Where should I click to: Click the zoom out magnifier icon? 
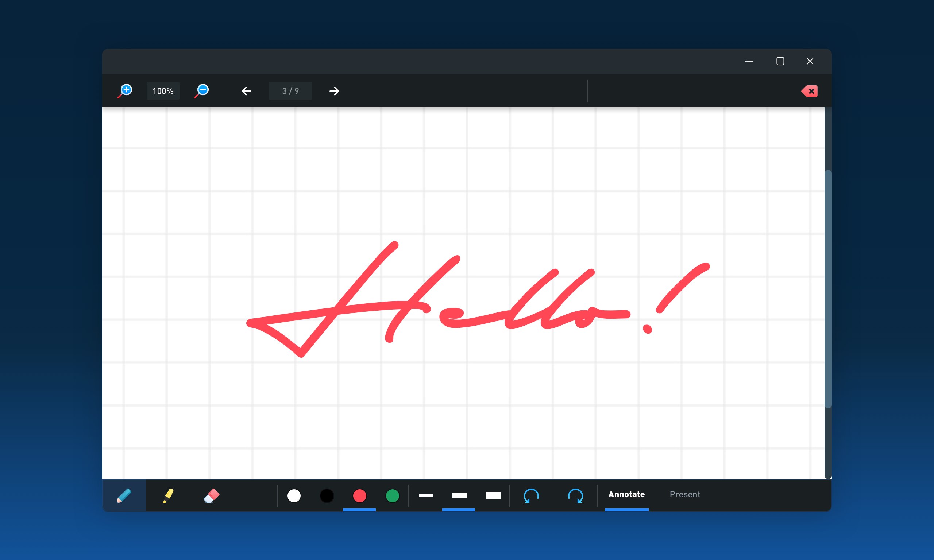click(x=202, y=90)
